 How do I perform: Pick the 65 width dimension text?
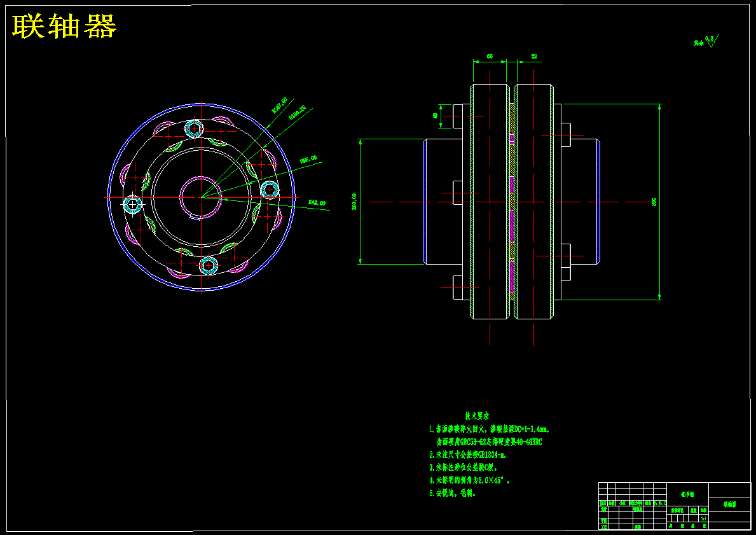(x=490, y=57)
